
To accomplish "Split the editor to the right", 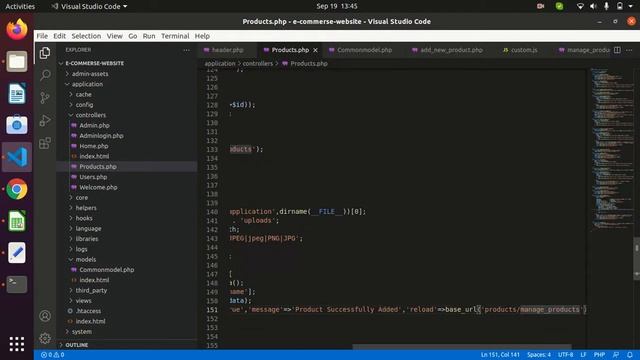I will point(617,50).
